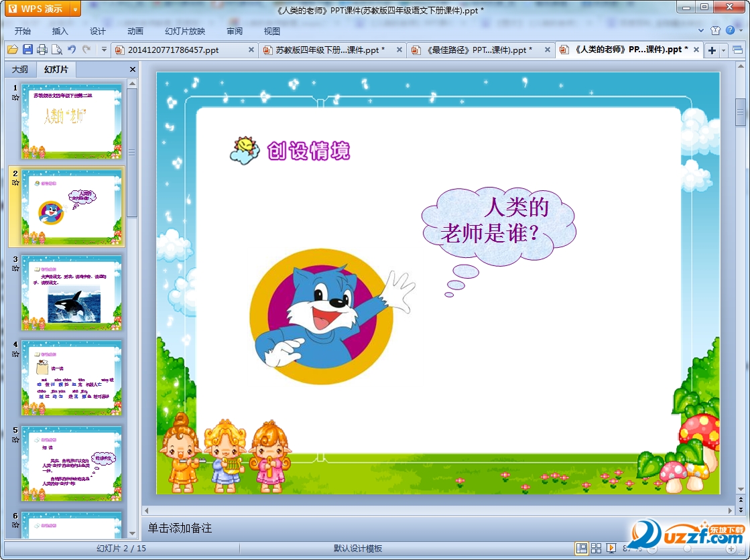Click the Print icon in the toolbar

click(x=42, y=50)
